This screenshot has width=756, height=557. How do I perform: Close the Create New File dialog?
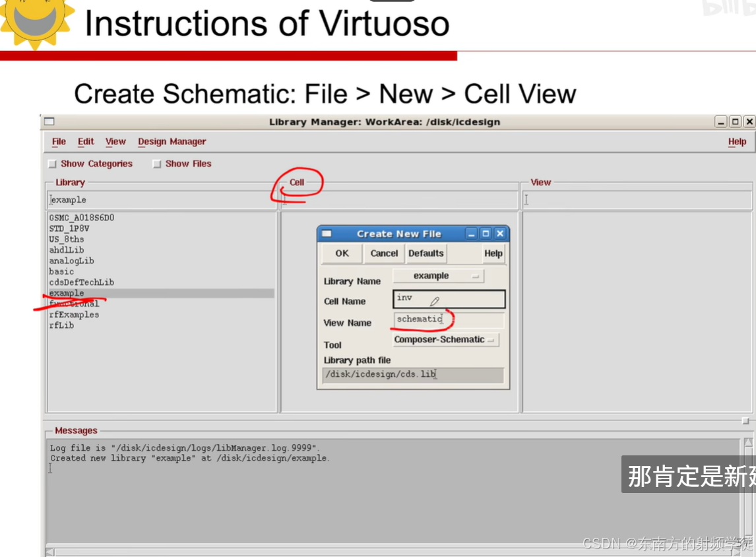[x=501, y=234]
